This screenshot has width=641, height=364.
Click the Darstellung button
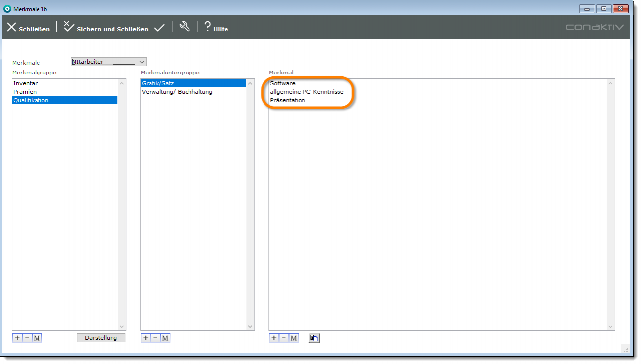point(101,338)
